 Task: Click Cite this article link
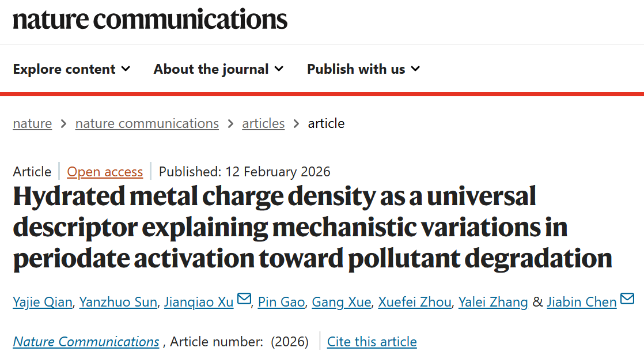pyautogui.click(x=372, y=342)
